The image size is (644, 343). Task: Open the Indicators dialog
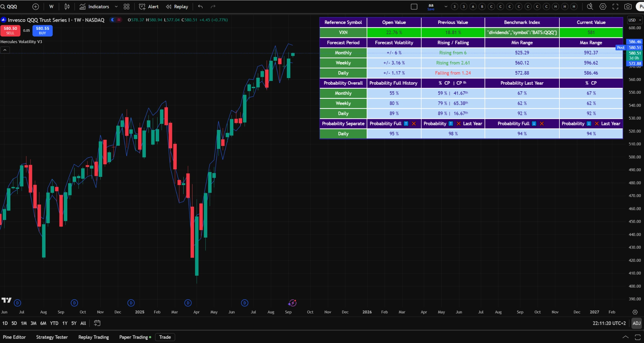pos(94,7)
